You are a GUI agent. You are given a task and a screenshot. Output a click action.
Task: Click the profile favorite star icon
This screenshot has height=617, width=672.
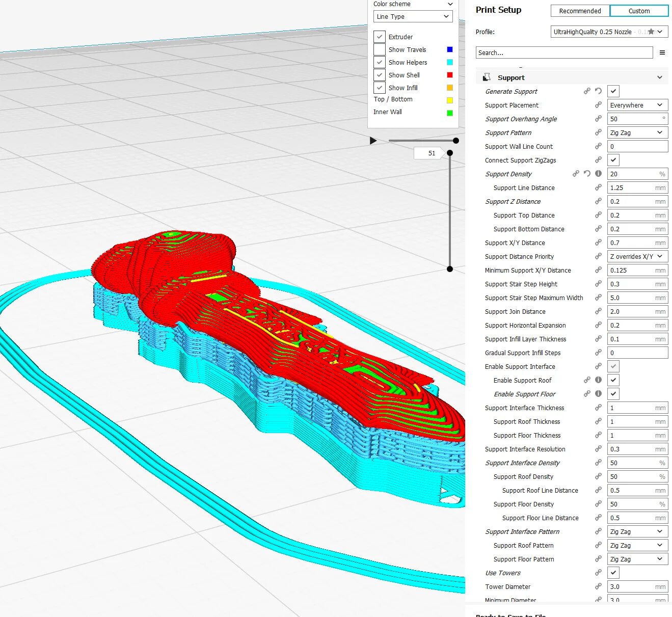pos(651,32)
